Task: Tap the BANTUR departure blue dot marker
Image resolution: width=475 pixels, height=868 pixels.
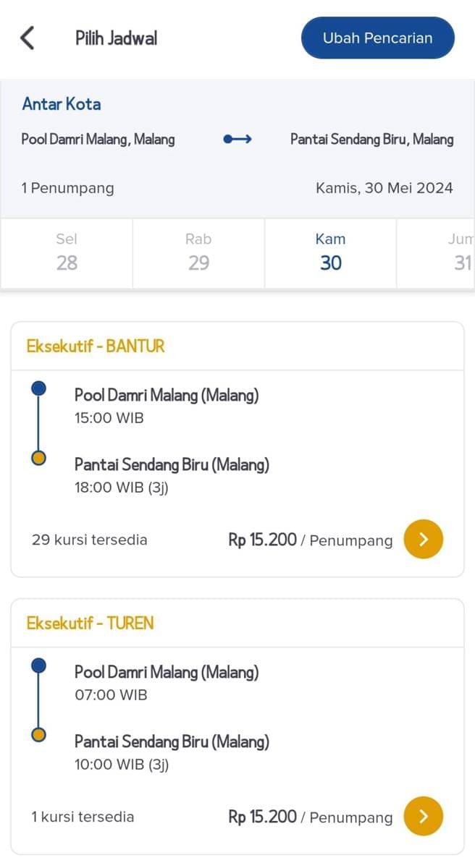Action: [39, 389]
